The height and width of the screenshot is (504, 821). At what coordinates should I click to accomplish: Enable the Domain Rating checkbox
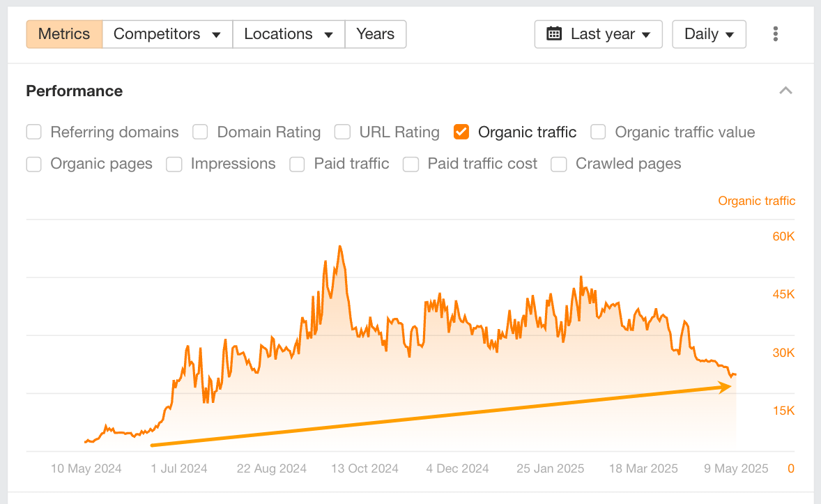[x=201, y=132]
